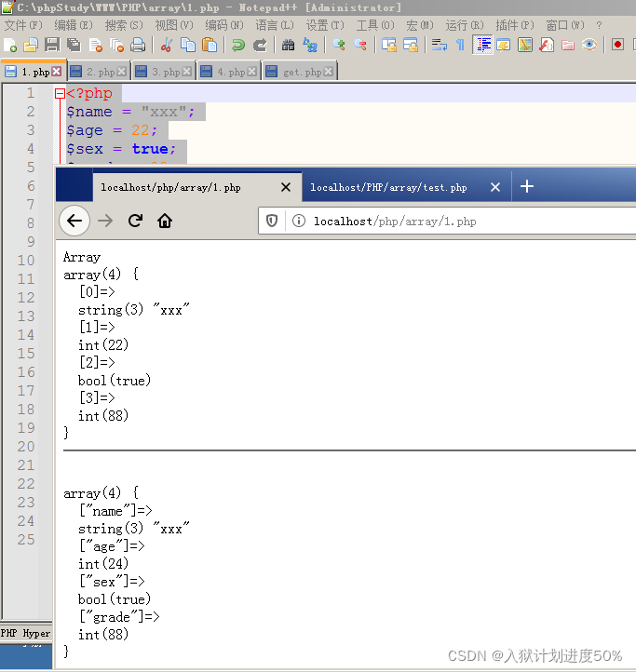
Task: Click the Save file floppy icon
Action: [52, 45]
